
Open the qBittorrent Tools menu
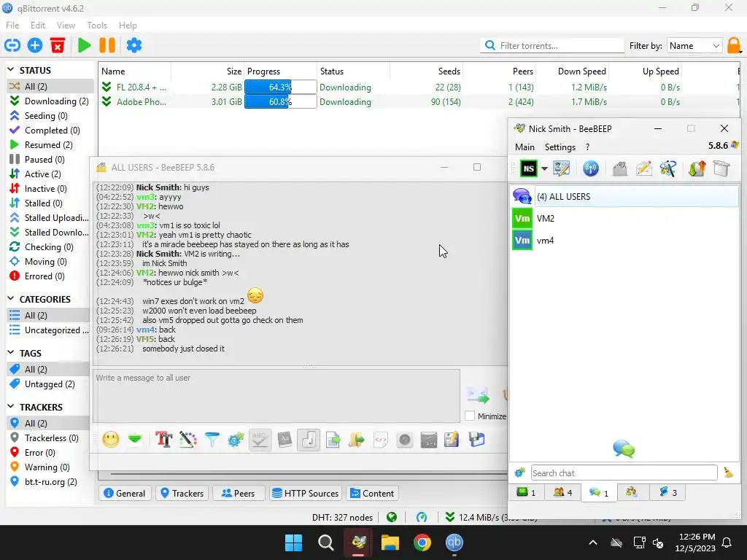coord(97,26)
